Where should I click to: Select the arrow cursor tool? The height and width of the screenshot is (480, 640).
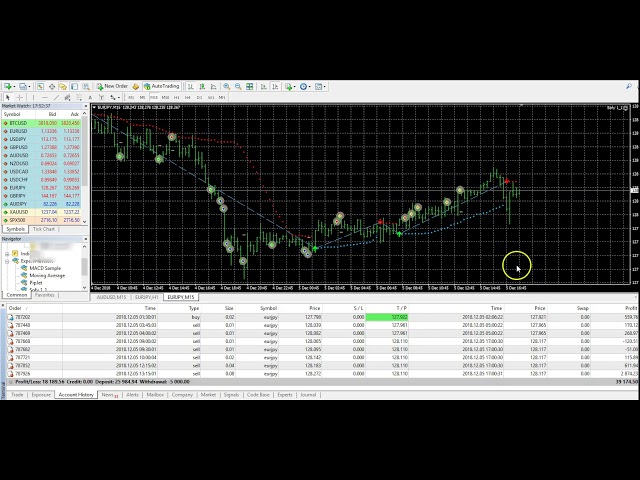click(8, 97)
